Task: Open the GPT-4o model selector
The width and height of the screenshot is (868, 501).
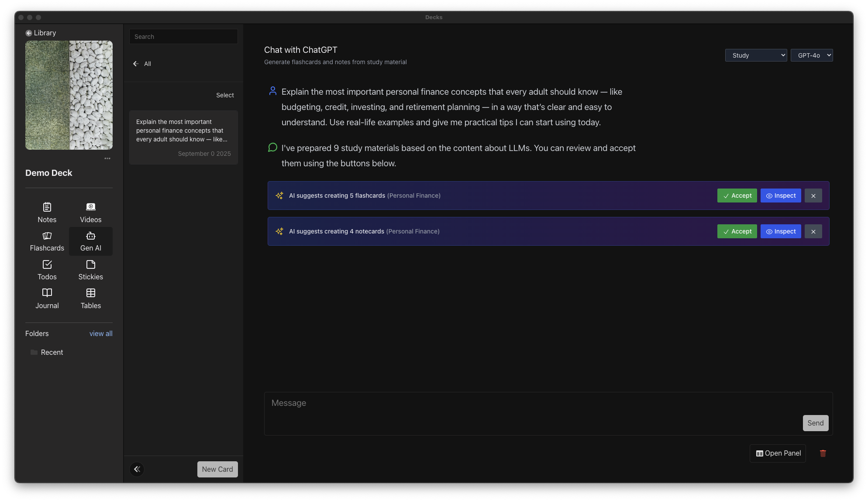Action: point(812,55)
